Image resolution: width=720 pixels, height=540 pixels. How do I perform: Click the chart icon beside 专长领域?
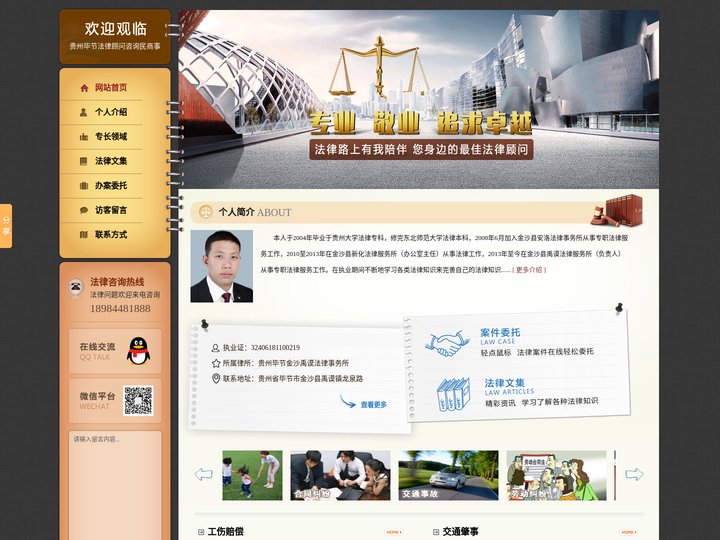coord(84,137)
